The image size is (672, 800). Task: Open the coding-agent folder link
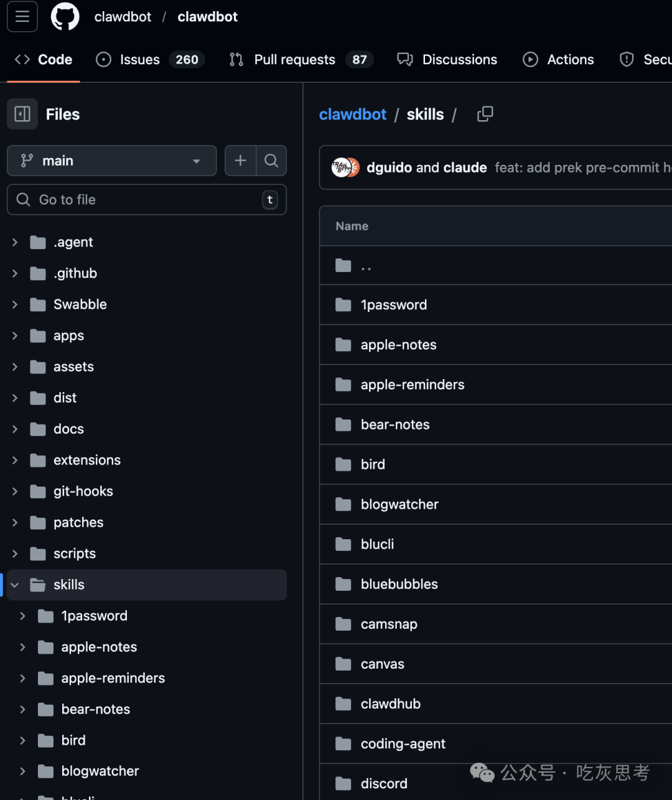tap(403, 744)
